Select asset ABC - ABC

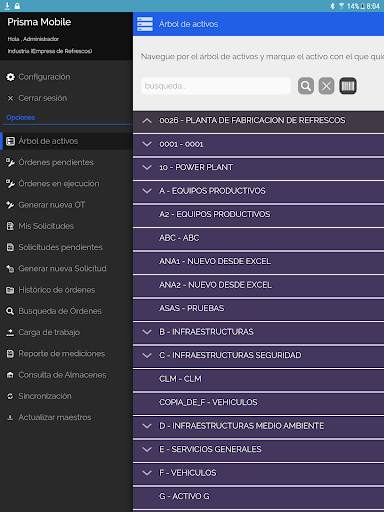(x=258, y=238)
